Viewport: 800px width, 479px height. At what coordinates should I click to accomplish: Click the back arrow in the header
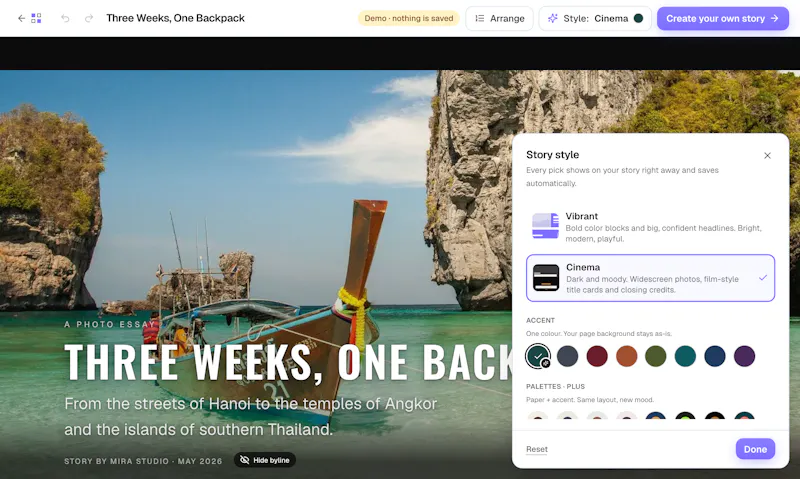click(x=21, y=18)
